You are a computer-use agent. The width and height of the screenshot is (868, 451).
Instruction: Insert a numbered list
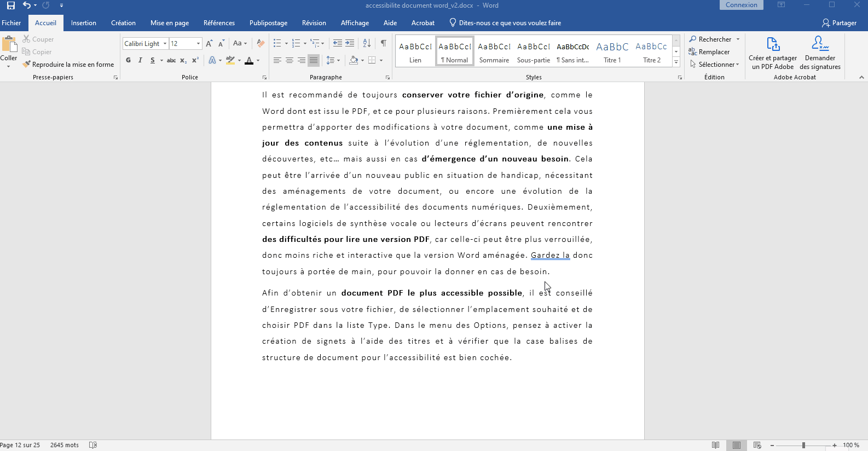[296, 44]
